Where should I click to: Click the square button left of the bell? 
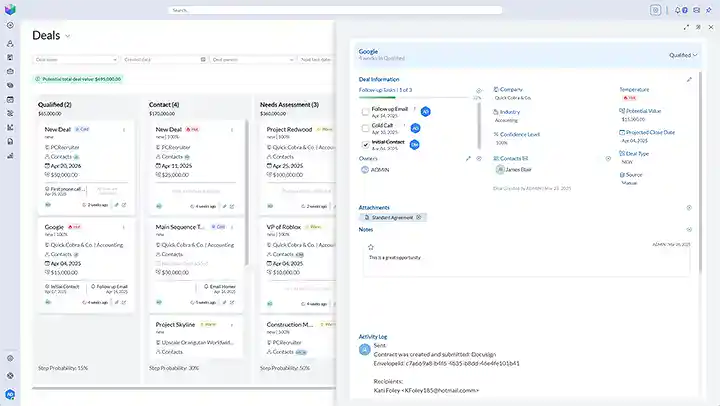click(x=655, y=10)
